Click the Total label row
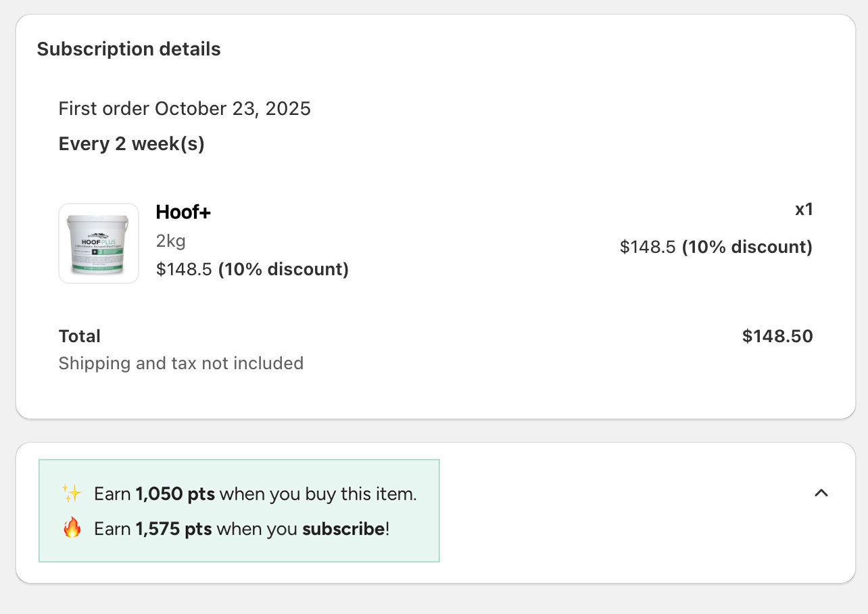The image size is (868, 614). point(79,336)
